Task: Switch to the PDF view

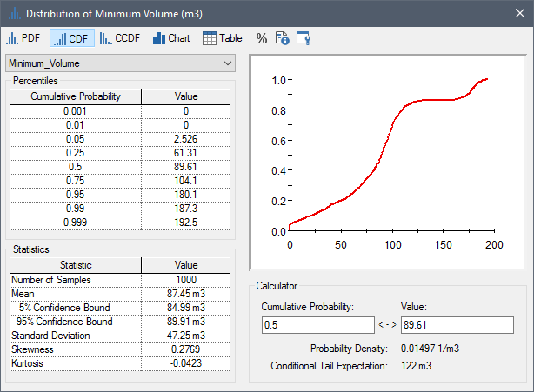Action: coord(23,38)
